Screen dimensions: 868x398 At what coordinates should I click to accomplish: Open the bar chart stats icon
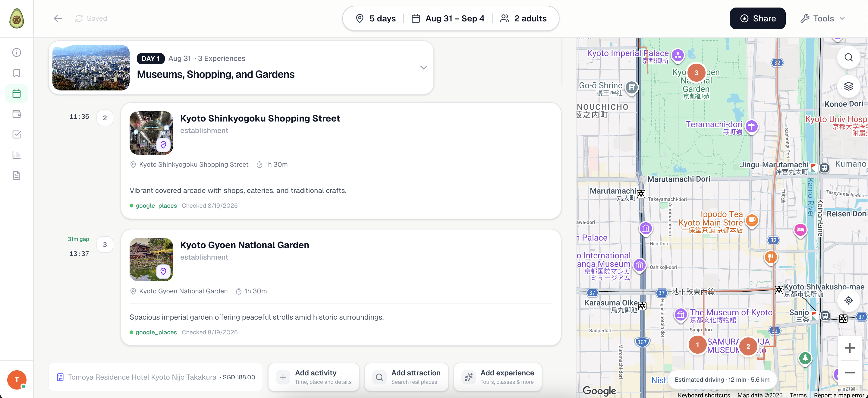coord(17,155)
